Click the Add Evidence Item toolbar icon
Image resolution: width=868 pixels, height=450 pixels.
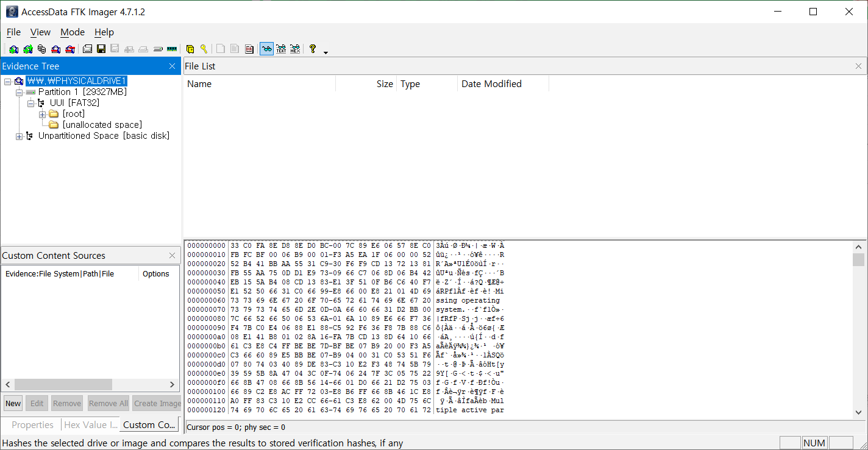click(13, 49)
